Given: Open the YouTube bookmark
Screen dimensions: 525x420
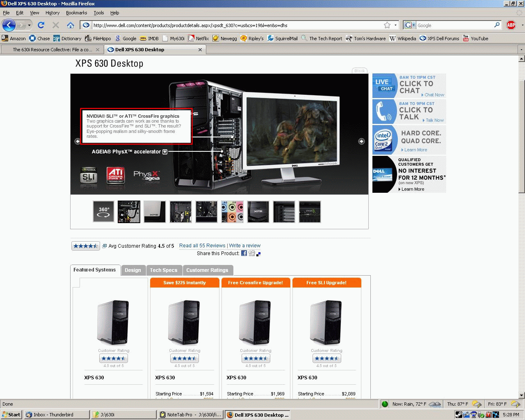Looking at the screenshot, I should (476, 38).
